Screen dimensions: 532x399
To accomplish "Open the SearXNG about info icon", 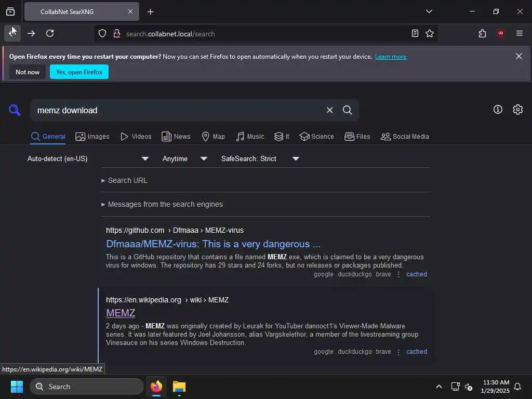I will pos(498,109).
